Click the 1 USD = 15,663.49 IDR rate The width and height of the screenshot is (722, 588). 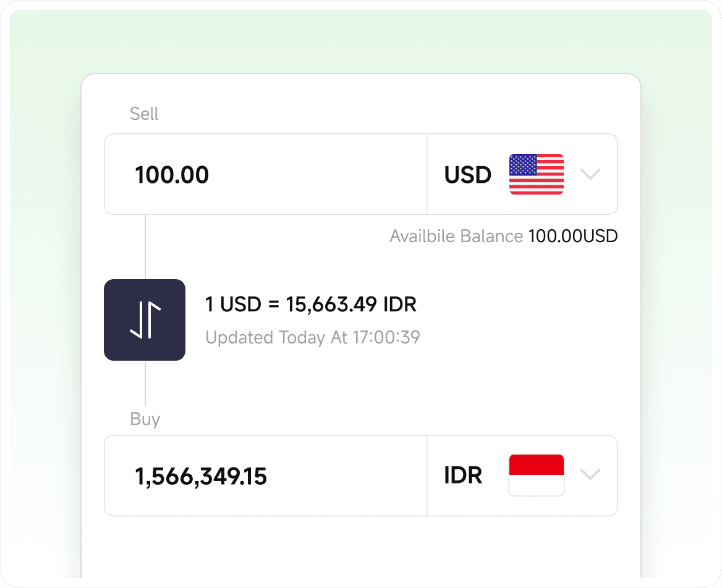(x=310, y=304)
